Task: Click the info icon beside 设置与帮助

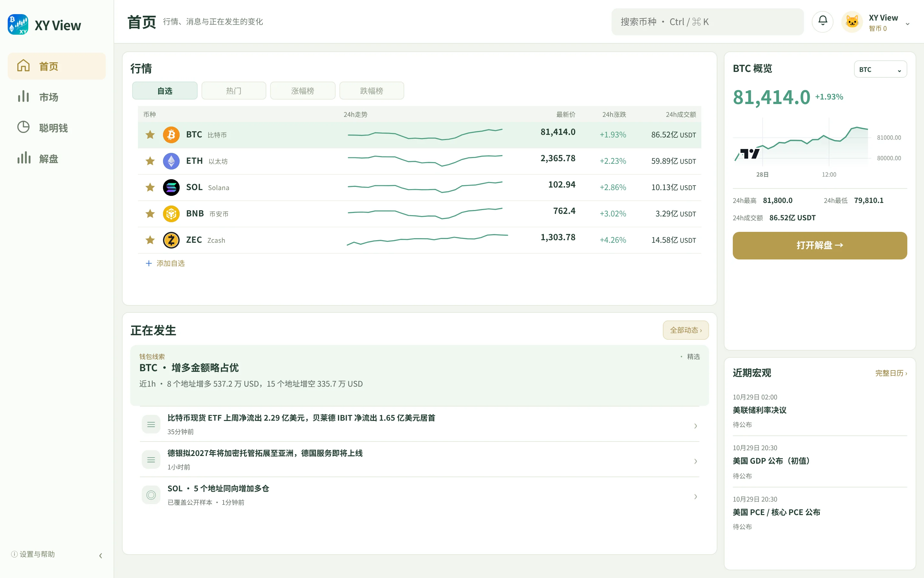Action: click(14, 554)
